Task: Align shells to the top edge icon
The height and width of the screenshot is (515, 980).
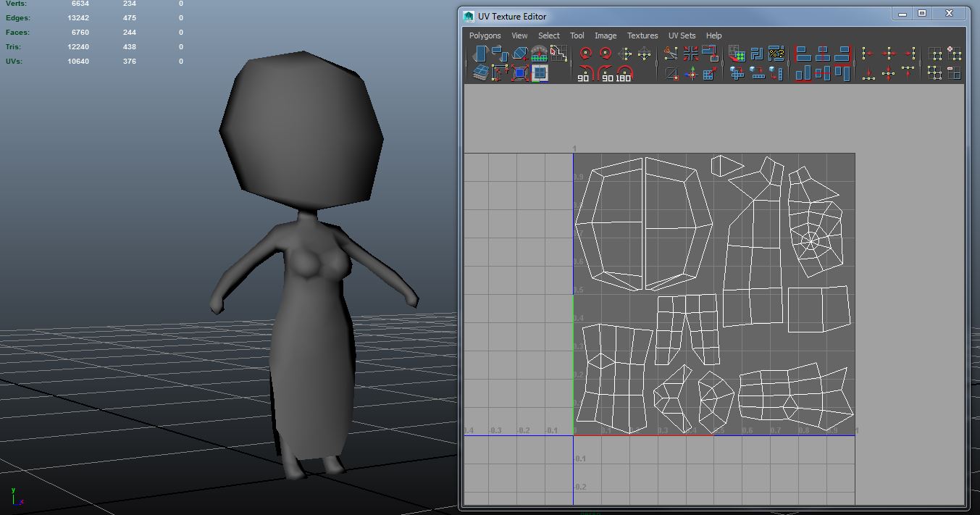Action: pos(842,73)
